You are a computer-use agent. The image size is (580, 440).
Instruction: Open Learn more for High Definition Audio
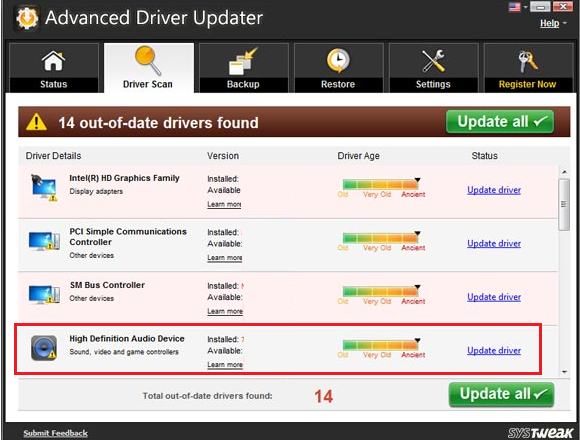(x=225, y=365)
